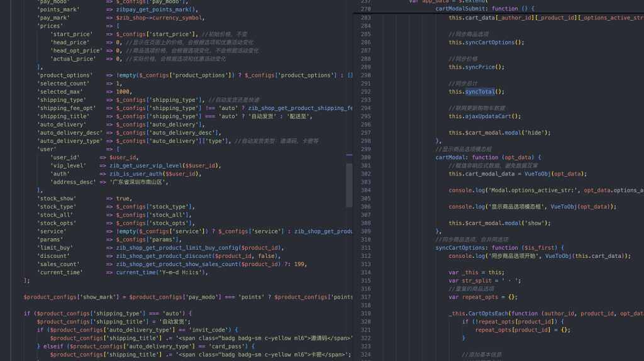Screen dimensions: 644x361
Task: Click the 'user' array key
Action: (x=47, y=149)
